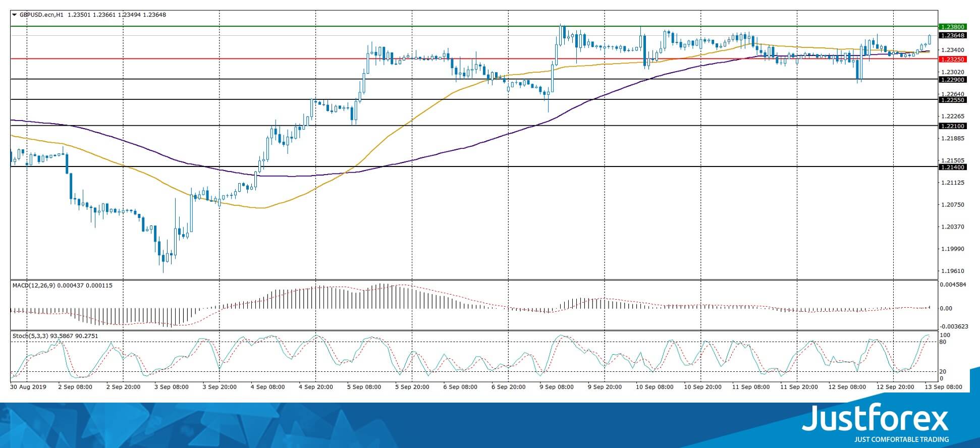Click the 10 Sep 08:00 time label
Viewport: 980px width, 448px height.
coord(655,387)
